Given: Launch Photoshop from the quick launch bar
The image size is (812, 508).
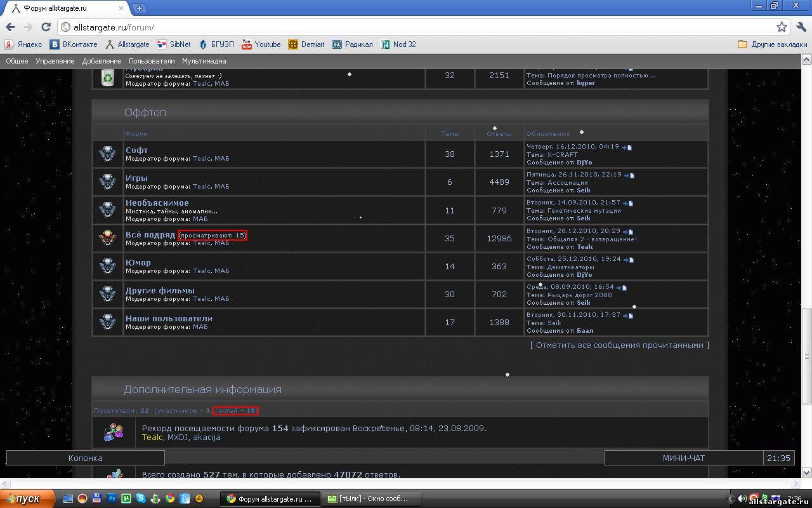Looking at the screenshot, I should tap(112, 498).
